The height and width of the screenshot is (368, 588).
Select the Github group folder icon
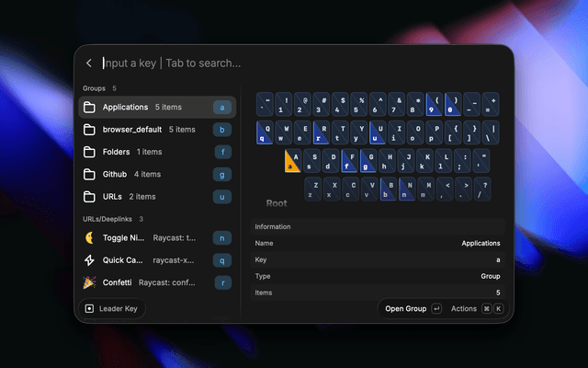pyautogui.click(x=89, y=174)
